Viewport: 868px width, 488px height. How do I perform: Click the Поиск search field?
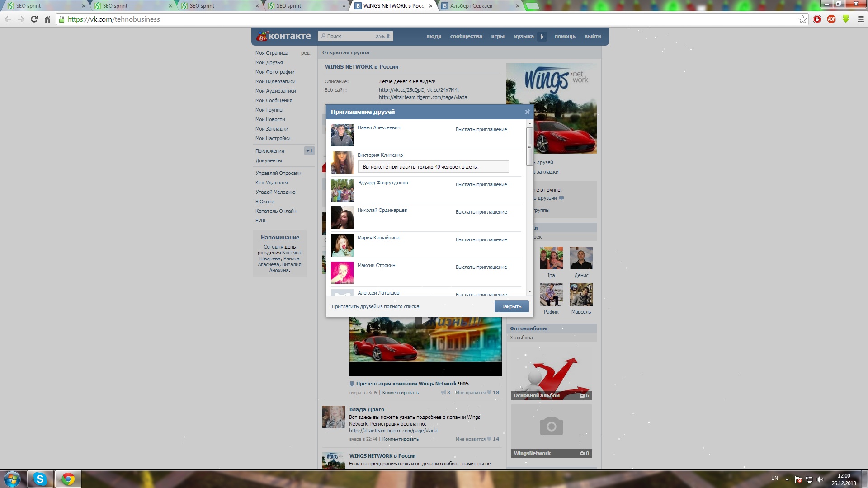(350, 37)
